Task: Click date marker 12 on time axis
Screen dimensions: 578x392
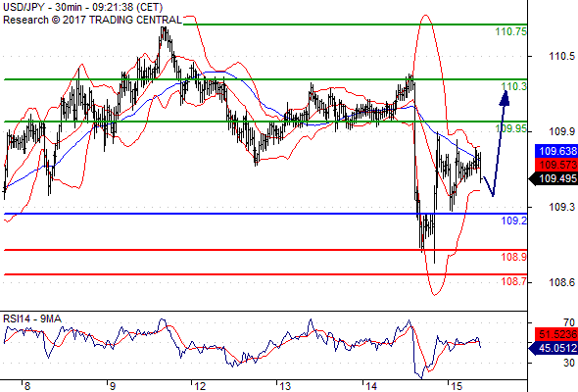Action: click(x=200, y=386)
